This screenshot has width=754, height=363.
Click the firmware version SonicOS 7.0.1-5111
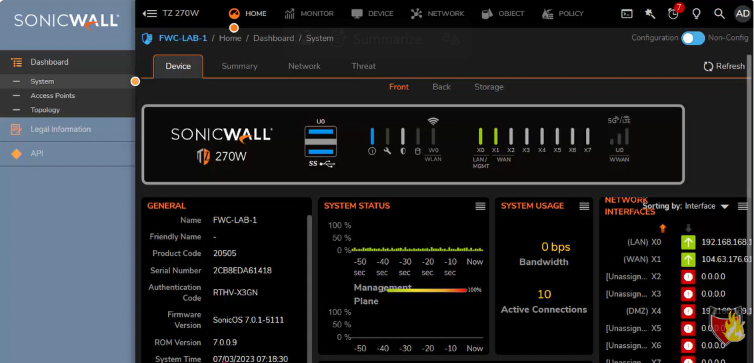[x=249, y=320]
